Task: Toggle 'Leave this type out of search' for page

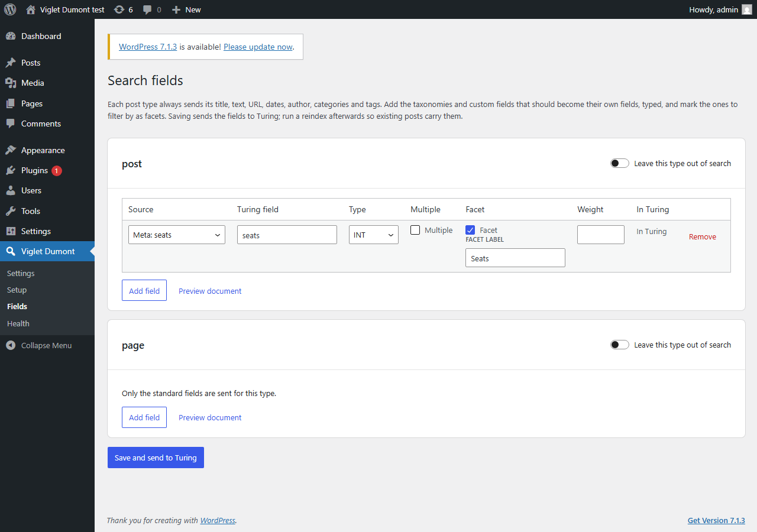Action: (620, 345)
